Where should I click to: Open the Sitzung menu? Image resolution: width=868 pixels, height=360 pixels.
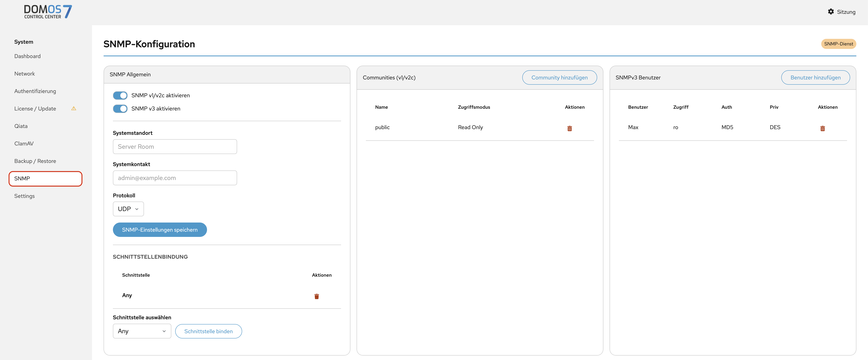(841, 12)
